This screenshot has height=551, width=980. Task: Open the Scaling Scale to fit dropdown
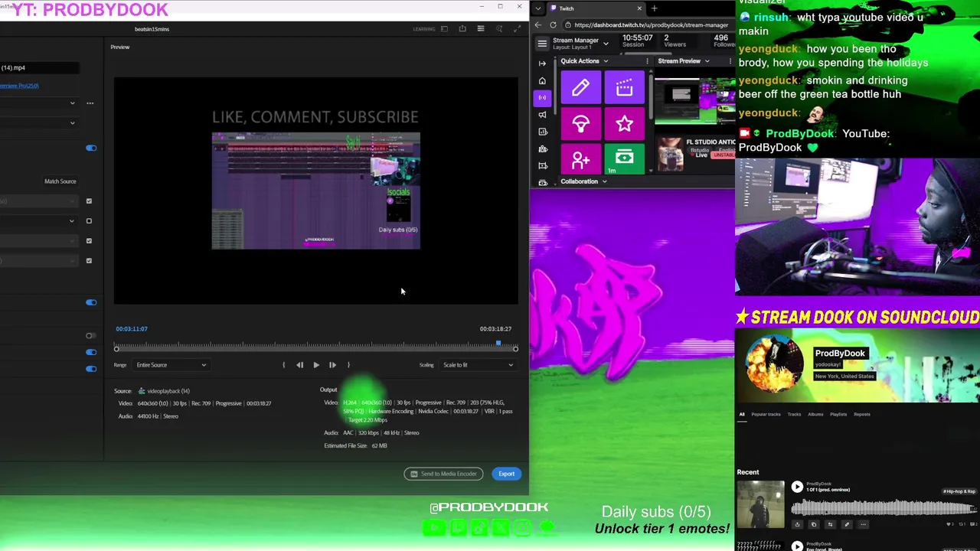[478, 365]
